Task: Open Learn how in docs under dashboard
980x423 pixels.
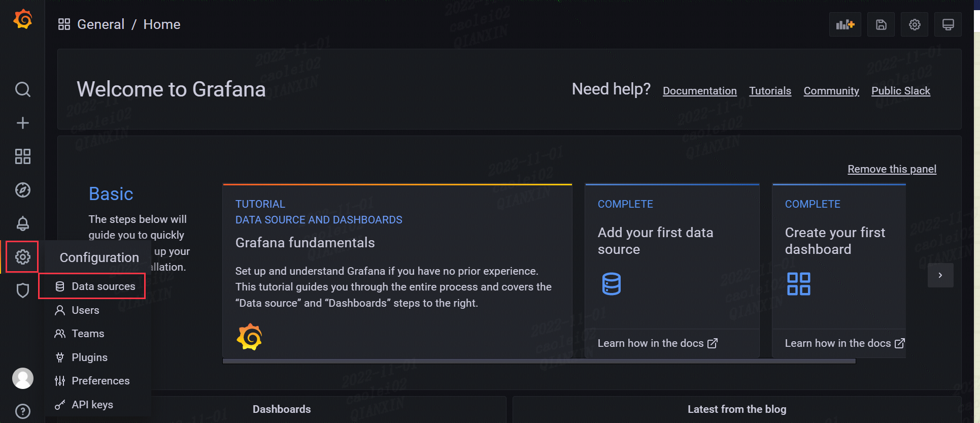Action: point(844,343)
